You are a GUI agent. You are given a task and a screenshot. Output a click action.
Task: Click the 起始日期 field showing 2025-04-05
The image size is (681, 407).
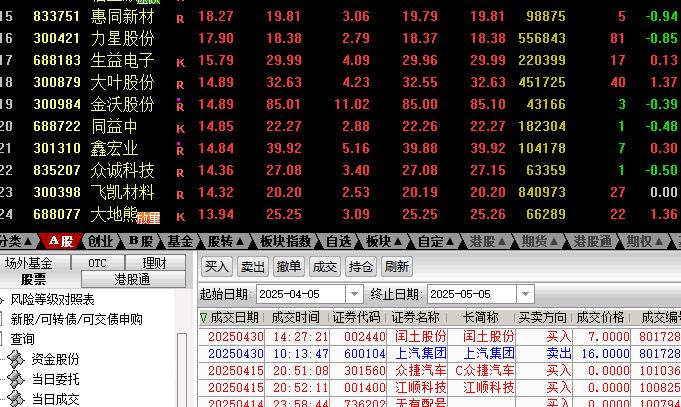pyautogui.click(x=301, y=294)
